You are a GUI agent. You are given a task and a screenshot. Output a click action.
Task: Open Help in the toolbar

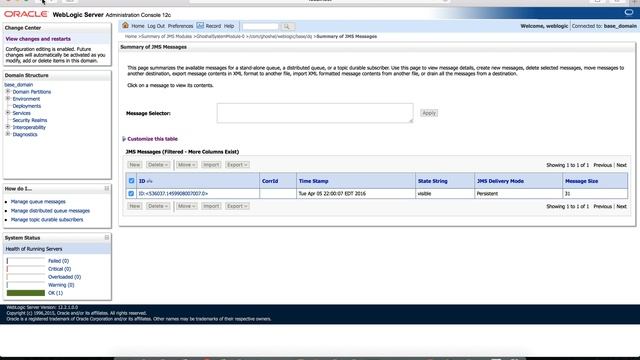[x=229, y=26]
